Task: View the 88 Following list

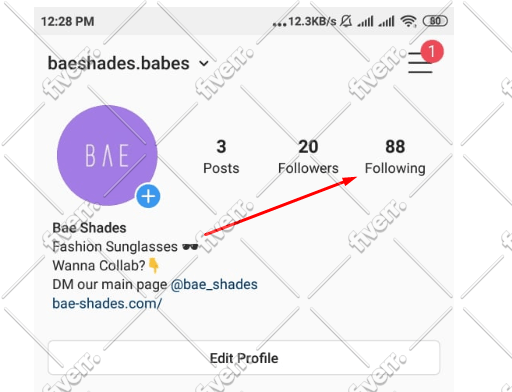Action: [395, 156]
